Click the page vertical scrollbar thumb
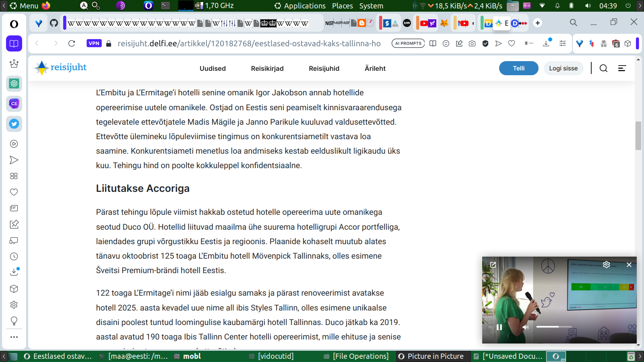 pyautogui.click(x=638, y=136)
